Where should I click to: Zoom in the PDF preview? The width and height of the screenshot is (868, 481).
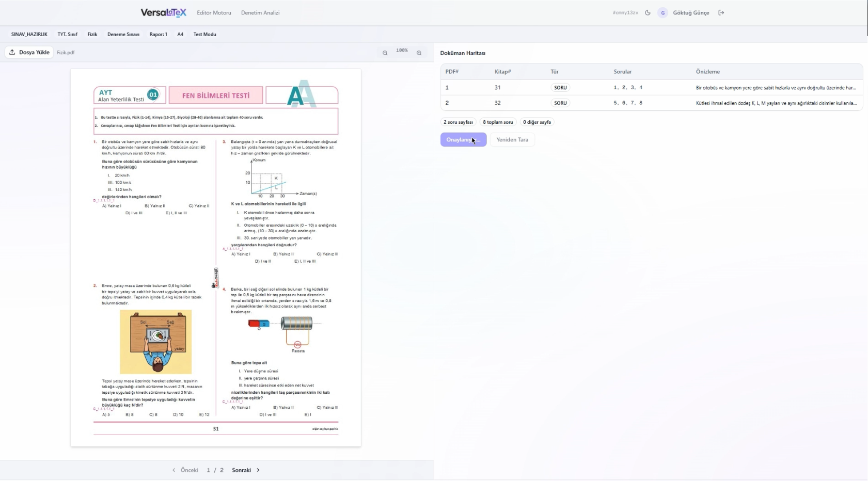(x=419, y=53)
